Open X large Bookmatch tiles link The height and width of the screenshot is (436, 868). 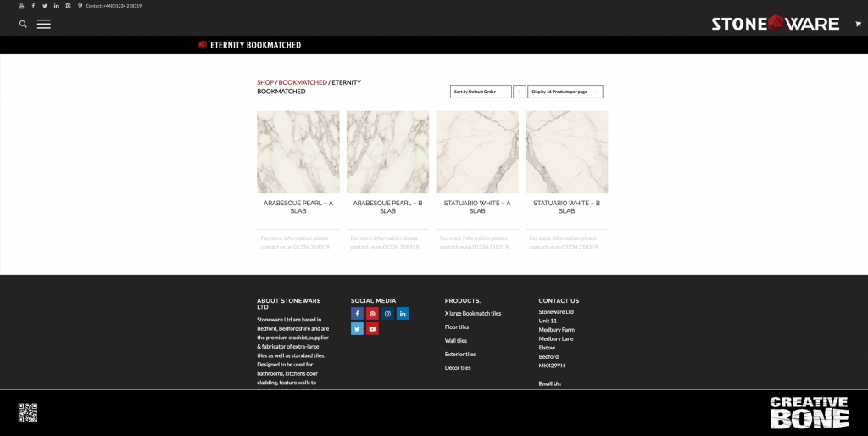[x=473, y=313]
